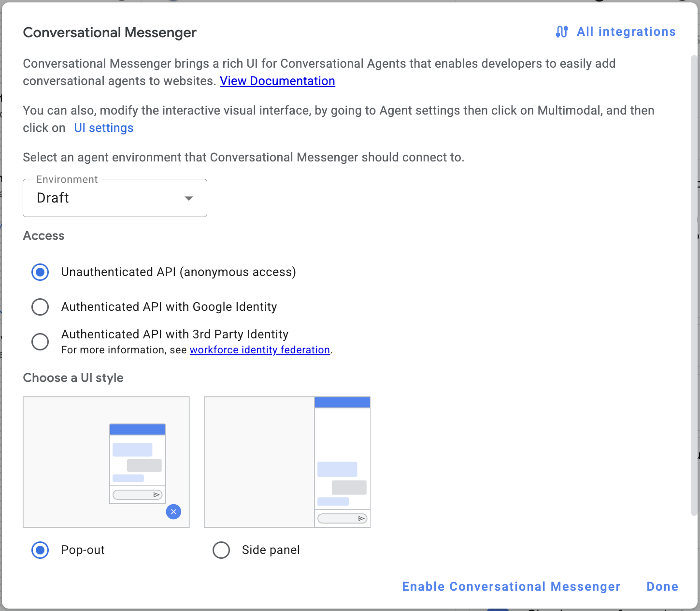This screenshot has width=700, height=611.
Task: Select Unauthenticated API anonymous access radio
Action: 40,272
